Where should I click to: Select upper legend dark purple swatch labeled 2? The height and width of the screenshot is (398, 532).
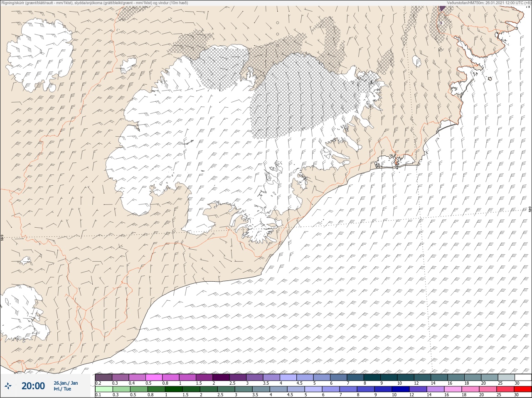pos(221,377)
